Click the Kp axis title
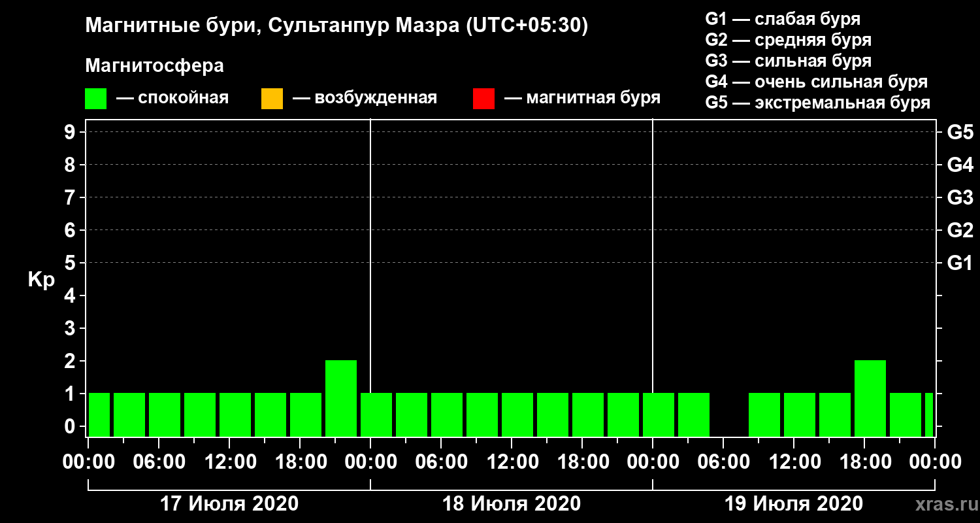Screen dimensions: 980x523 tap(41, 280)
